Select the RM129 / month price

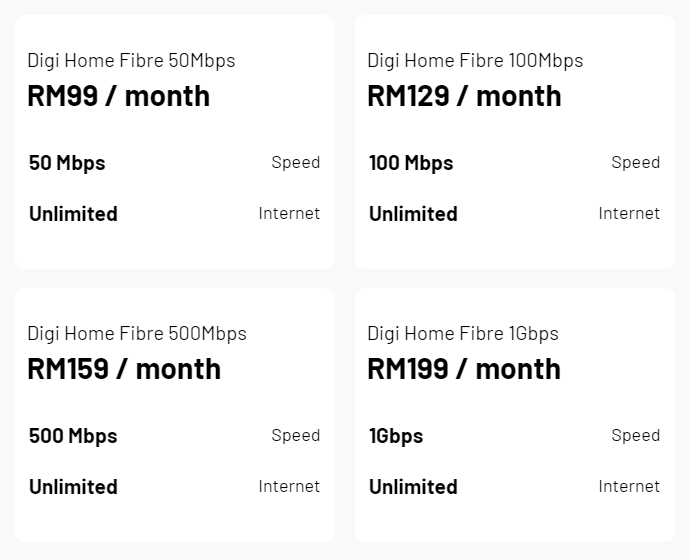(x=464, y=96)
